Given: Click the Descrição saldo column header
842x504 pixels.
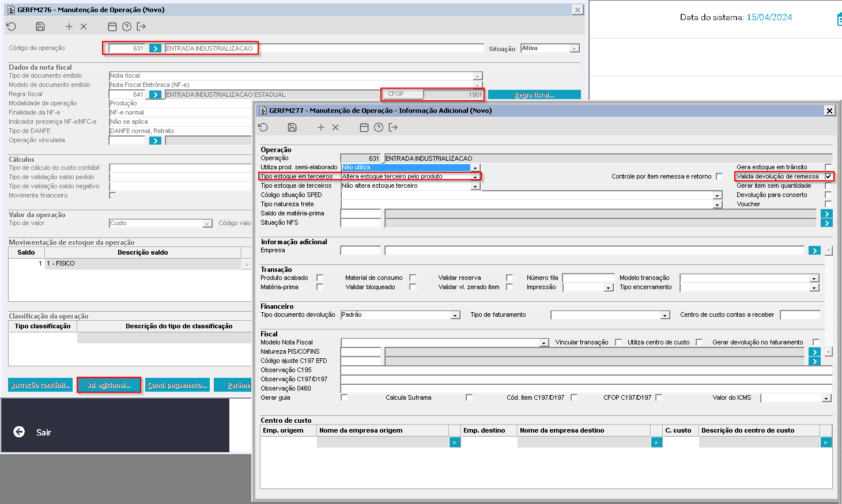Looking at the screenshot, I should point(143,252).
